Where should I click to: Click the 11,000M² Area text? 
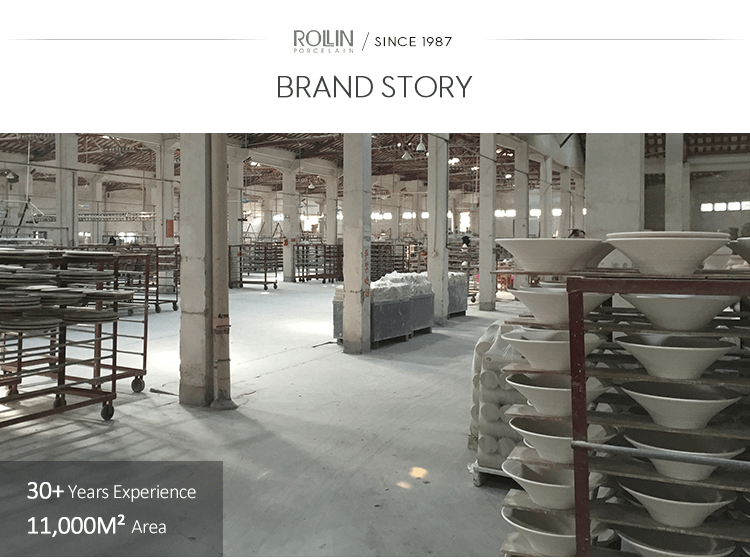coord(97,526)
